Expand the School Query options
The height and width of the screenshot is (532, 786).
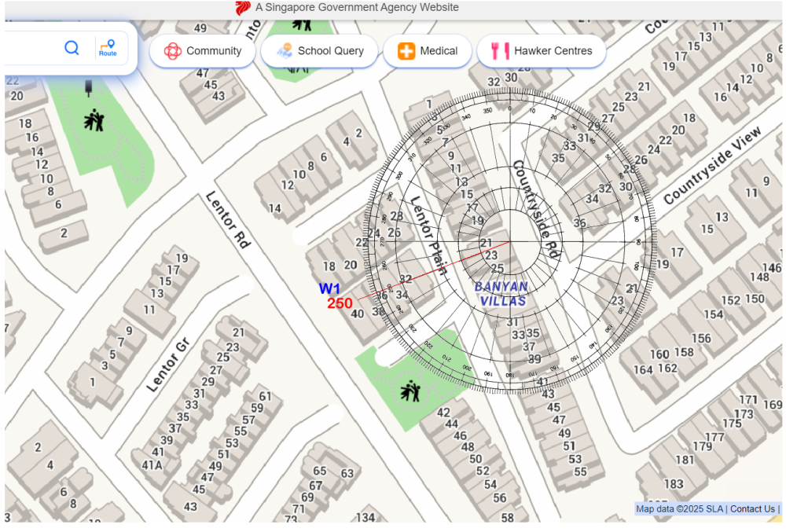[320, 50]
